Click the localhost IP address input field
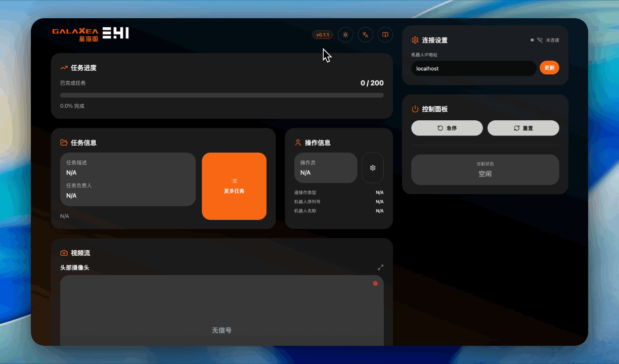Viewport: 619px width, 364px height. pyautogui.click(x=473, y=68)
